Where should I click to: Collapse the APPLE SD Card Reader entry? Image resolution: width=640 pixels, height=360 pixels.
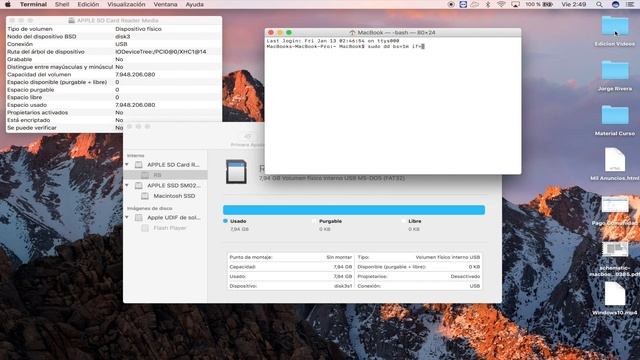[x=127, y=164]
